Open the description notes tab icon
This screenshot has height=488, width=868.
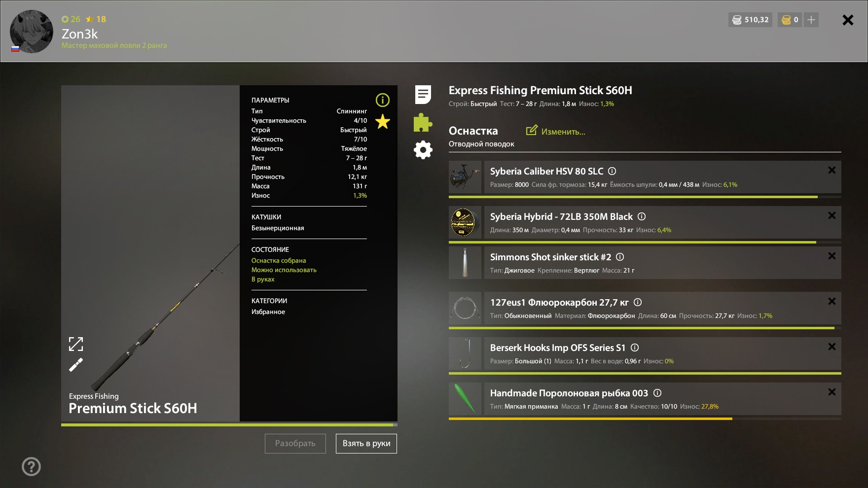[x=423, y=95]
